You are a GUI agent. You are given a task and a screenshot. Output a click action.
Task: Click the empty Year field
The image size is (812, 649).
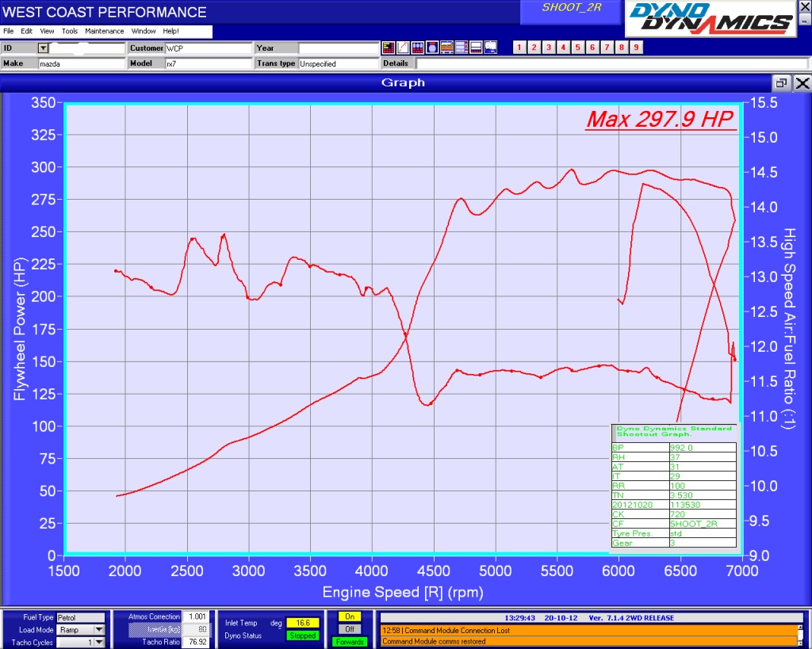pyautogui.click(x=339, y=48)
